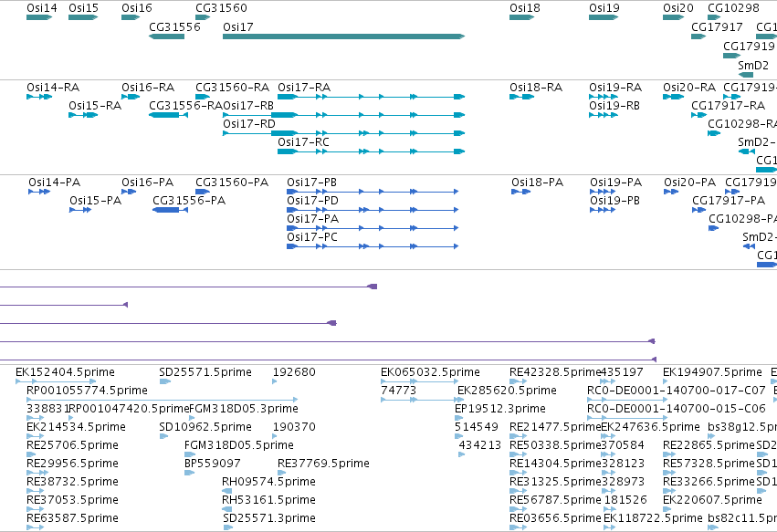This screenshot has width=777, height=532.
Task: Click the Osi20-RA transcript label
Action: click(x=689, y=88)
